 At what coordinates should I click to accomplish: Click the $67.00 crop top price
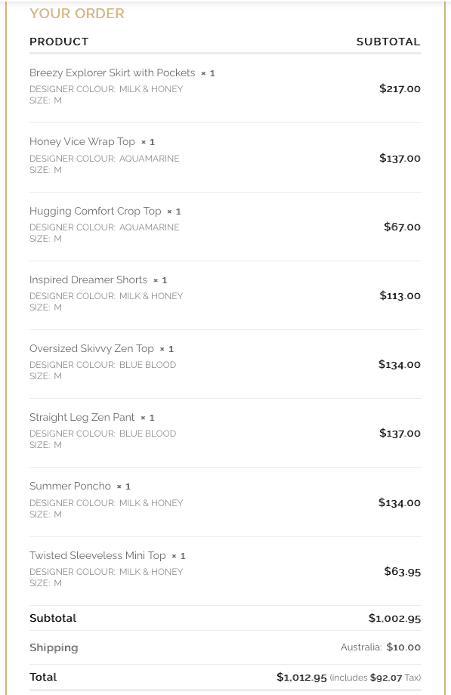tap(402, 227)
